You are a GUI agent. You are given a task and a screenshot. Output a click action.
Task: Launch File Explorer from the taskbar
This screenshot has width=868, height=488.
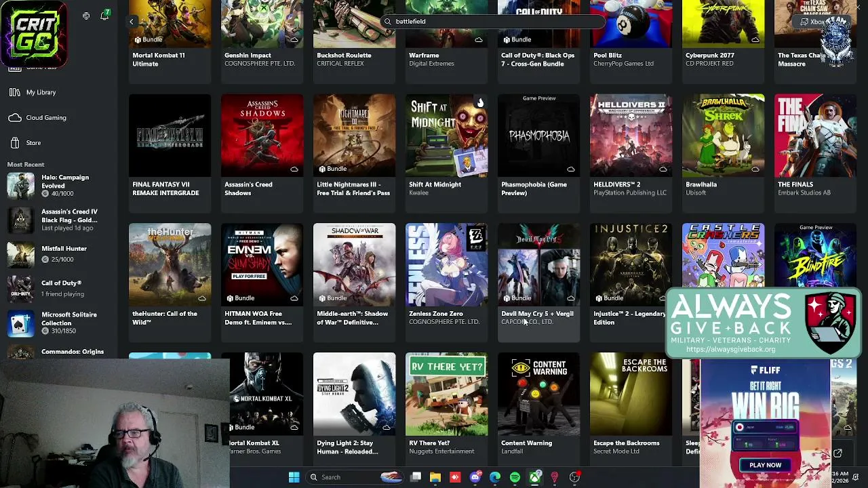pyautogui.click(x=435, y=477)
